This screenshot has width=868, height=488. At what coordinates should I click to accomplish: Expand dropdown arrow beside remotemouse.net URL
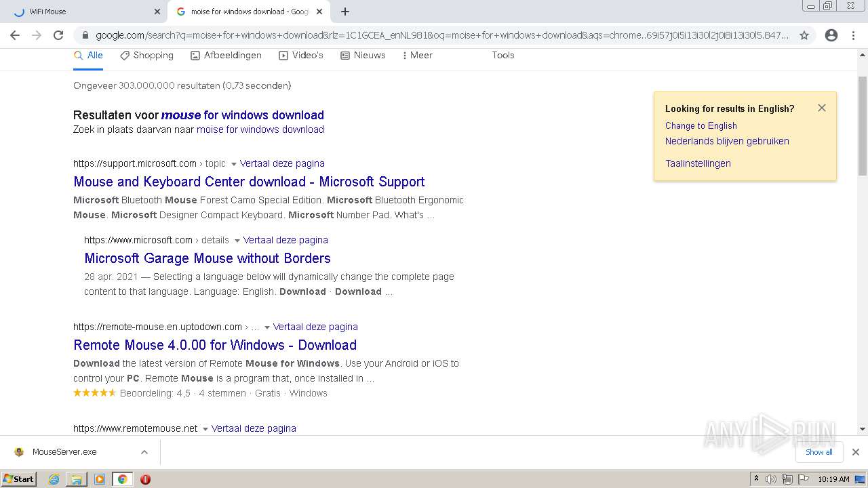click(x=205, y=429)
